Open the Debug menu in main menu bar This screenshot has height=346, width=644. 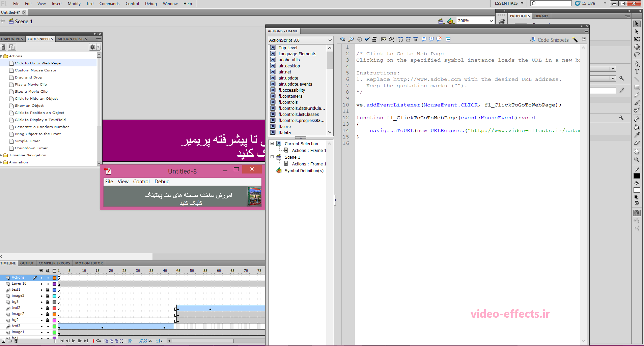pyautogui.click(x=151, y=4)
